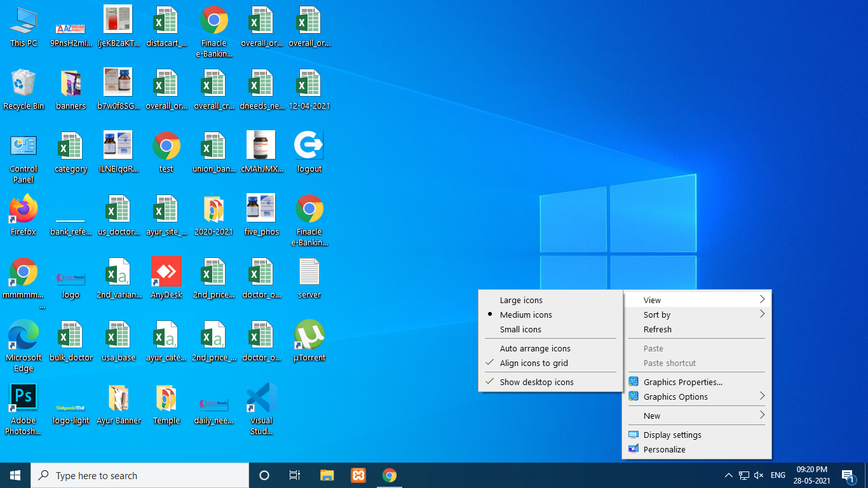Screen dimensions: 868x488
Task: Open File Explorer from the taskbar
Action: pyautogui.click(x=327, y=475)
